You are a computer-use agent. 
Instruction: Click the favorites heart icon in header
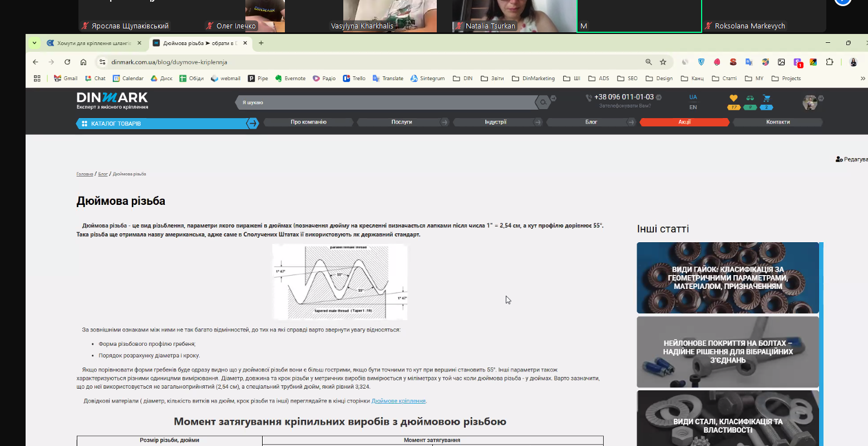733,98
